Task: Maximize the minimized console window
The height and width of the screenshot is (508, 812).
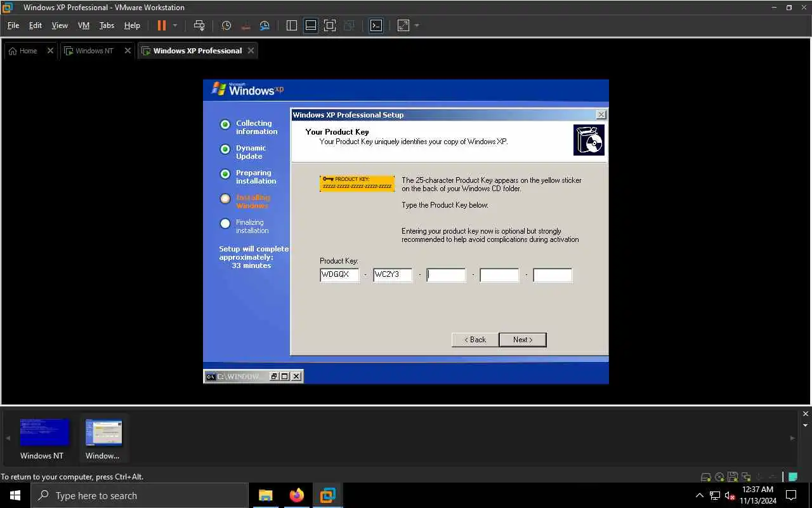Action: pyautogui.click(x=285, y=377)
